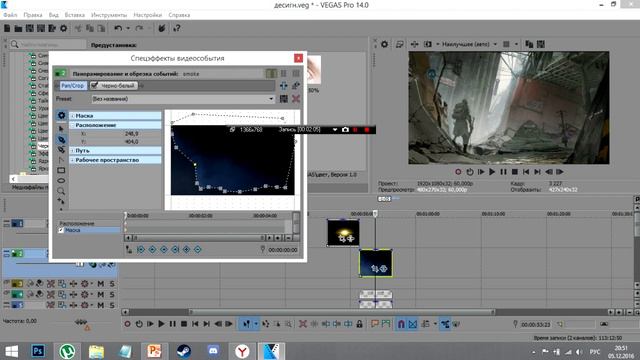This screenshot has width=640, height=360.
Task: Toggle Enable Snapping magnet icon
Action: 401,324
